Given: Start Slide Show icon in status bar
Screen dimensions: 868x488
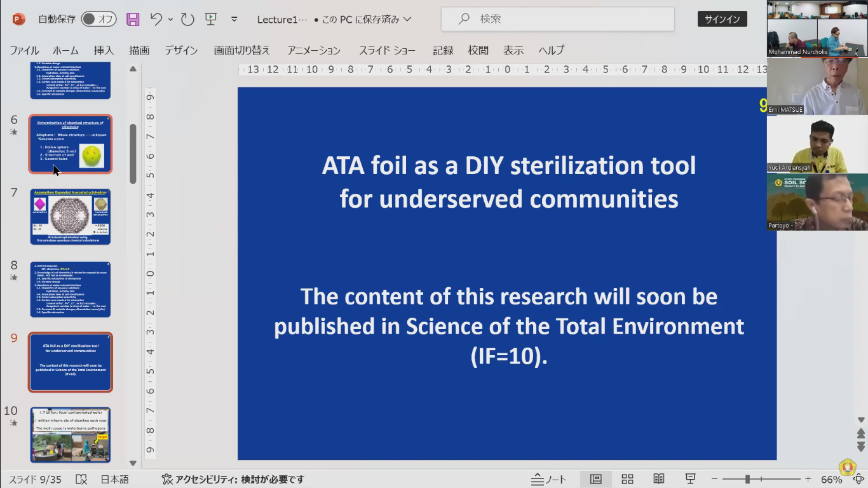Looking at the screenshot, I should [691, 479].
